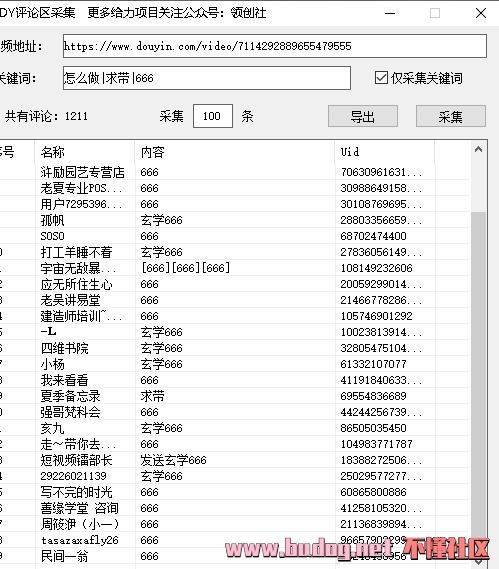Select row named 宇宙无敌暴...

pos(234,268)
